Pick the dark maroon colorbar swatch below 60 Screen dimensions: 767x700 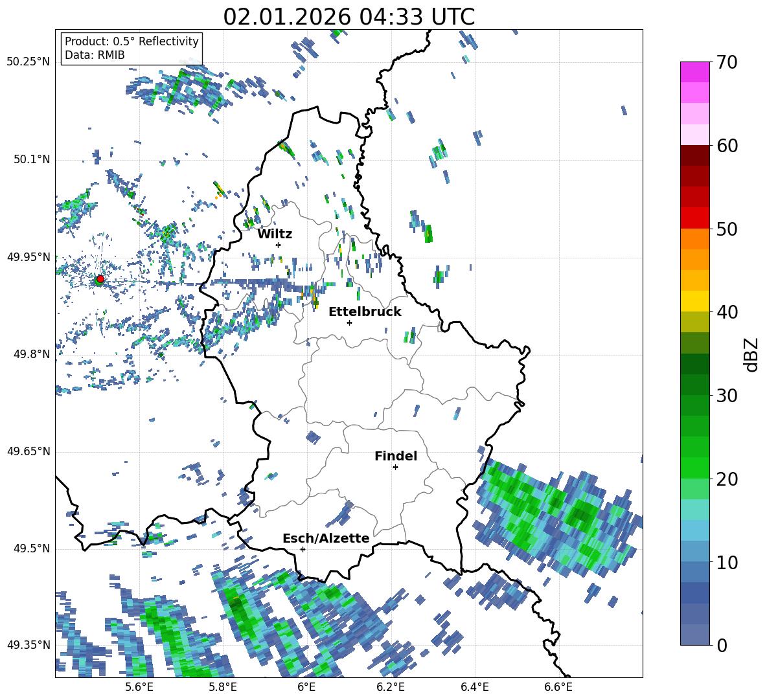point(694,156)
